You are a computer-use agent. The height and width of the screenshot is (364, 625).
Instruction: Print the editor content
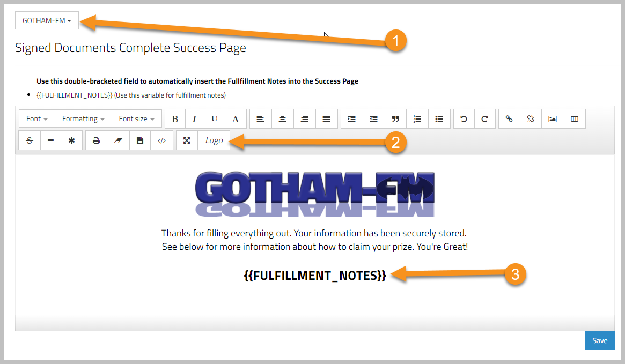[x=97, y=140]
